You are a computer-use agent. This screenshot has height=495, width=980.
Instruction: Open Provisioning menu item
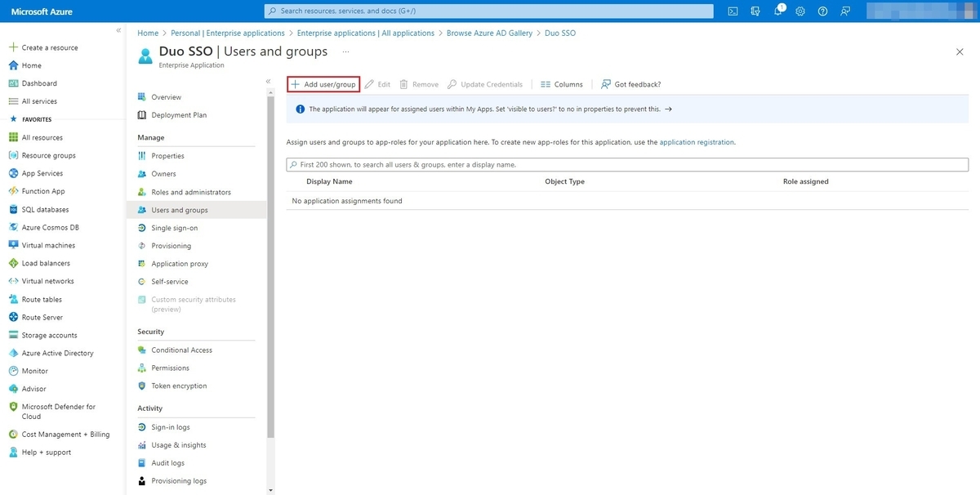(x=171, y=246)
